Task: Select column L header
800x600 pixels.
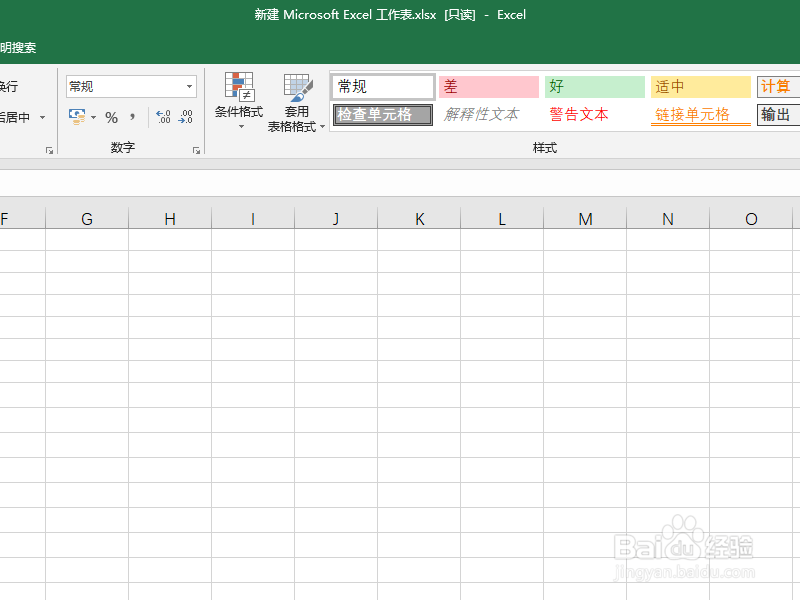Action: [502, 219]
